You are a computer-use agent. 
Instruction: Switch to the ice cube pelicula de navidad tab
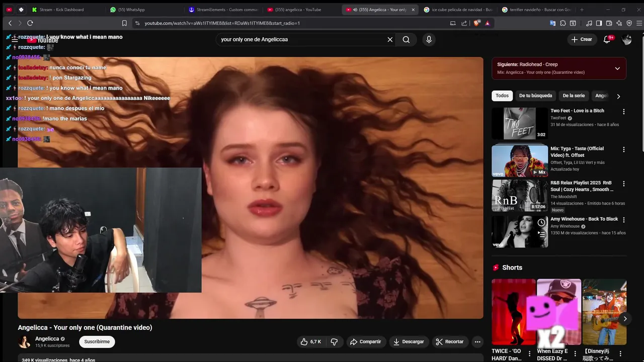tap(458, 10)
